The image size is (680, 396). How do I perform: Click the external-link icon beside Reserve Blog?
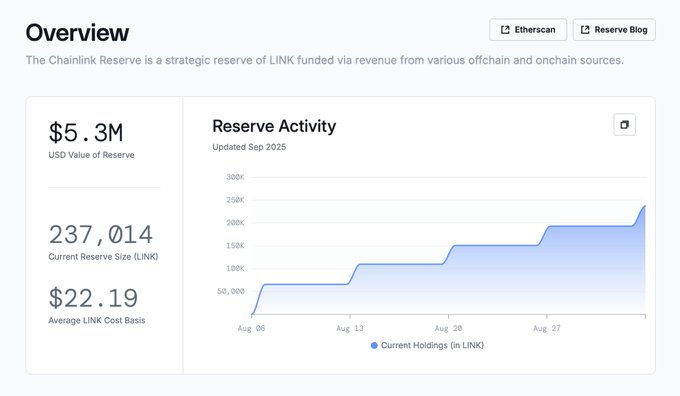pyautogui.click(x=585, y=29)
